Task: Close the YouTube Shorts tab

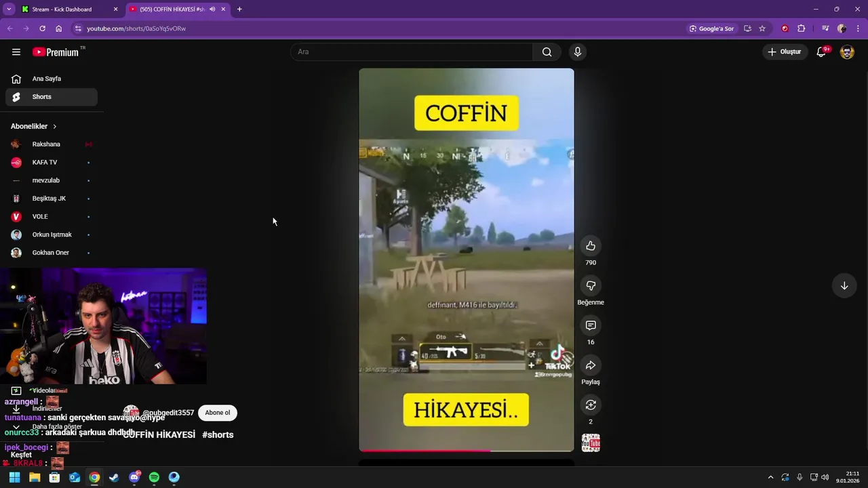Action: coord(223,9)
